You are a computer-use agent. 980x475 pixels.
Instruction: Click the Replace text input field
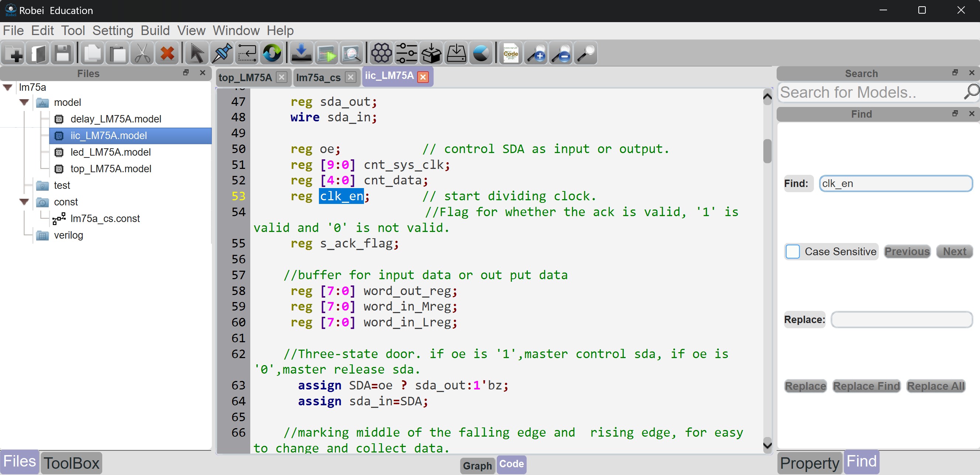[902, 320]
